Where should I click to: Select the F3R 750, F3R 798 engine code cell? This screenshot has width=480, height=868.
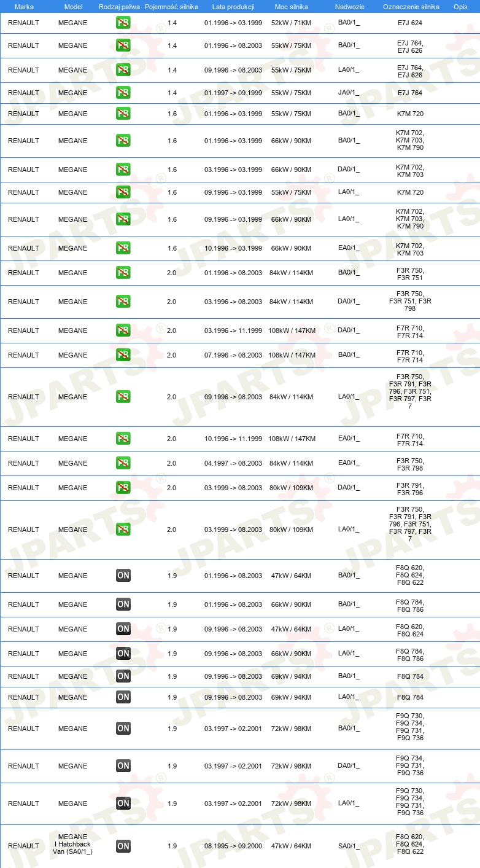(x=410, y=464)
